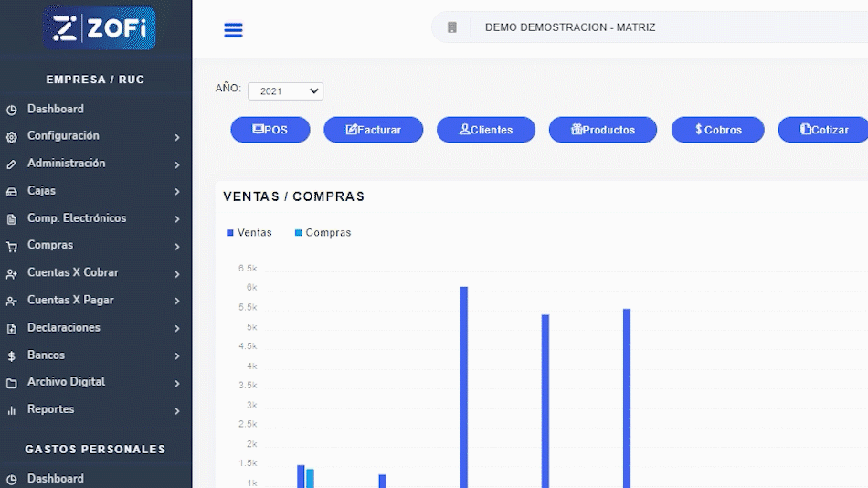Expand the Declaraciones submenu chevron
The width and height of the screenshot is (868, 488).
pyautogui.click(x=176, y=329)
